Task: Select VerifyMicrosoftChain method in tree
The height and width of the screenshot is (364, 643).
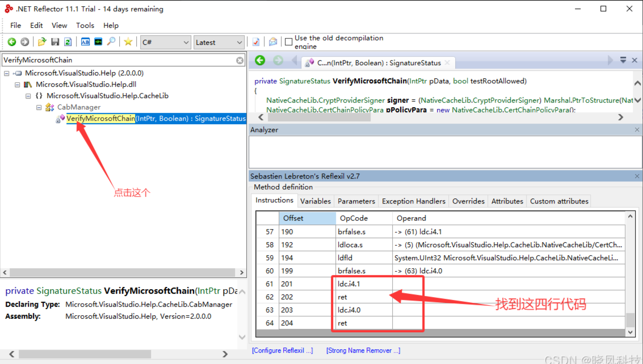Action: click(x=156, y=118)
